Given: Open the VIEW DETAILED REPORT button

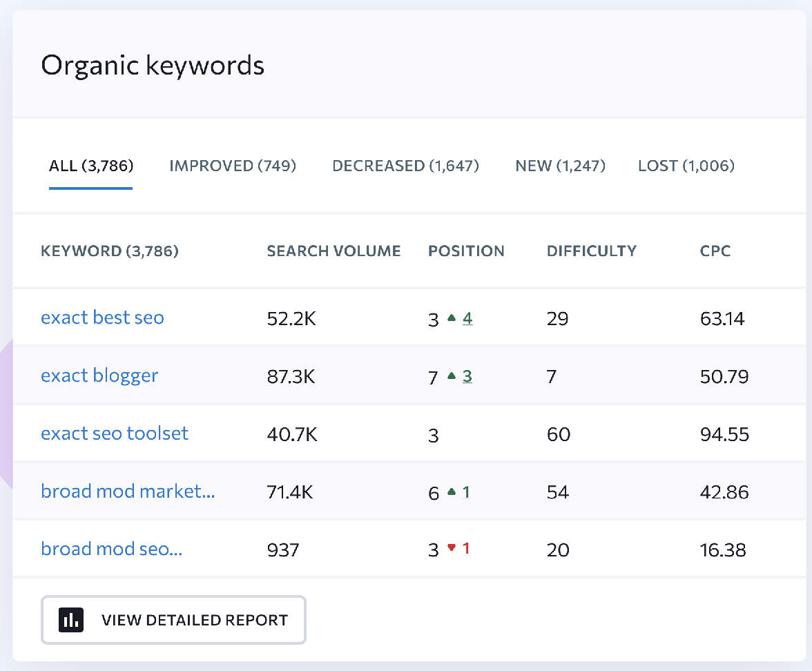Looking at the screenshot, I should pyautogui.click(x=173, y=620).
